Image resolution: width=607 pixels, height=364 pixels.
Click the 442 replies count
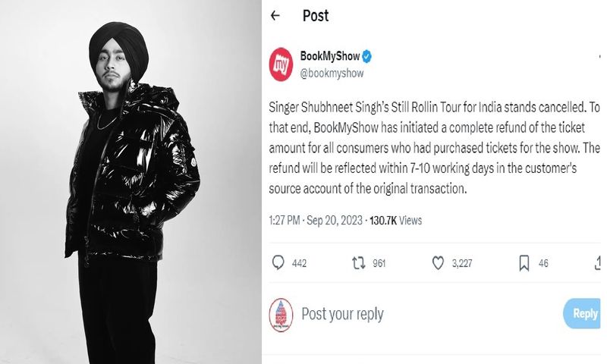coord(299,263)
